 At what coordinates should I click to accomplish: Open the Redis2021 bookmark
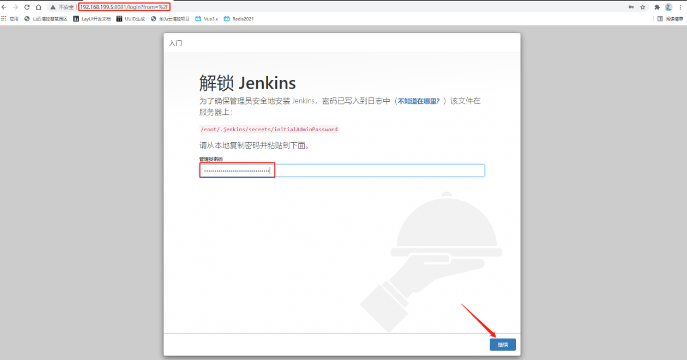(239, 19)
